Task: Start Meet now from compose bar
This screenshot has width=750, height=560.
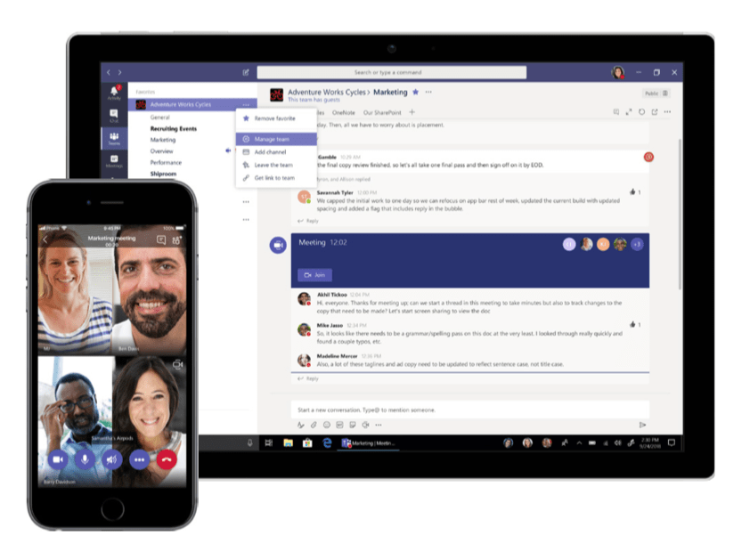Action: coord(365,425)
